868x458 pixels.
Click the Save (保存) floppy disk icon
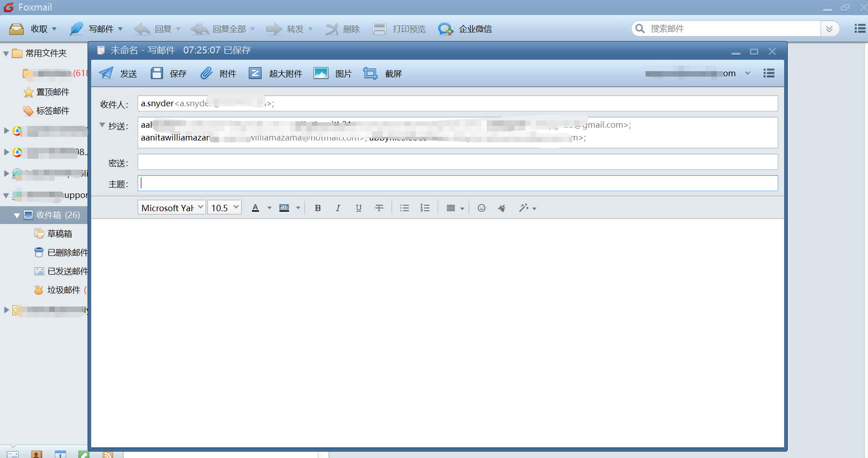(157, 73)
